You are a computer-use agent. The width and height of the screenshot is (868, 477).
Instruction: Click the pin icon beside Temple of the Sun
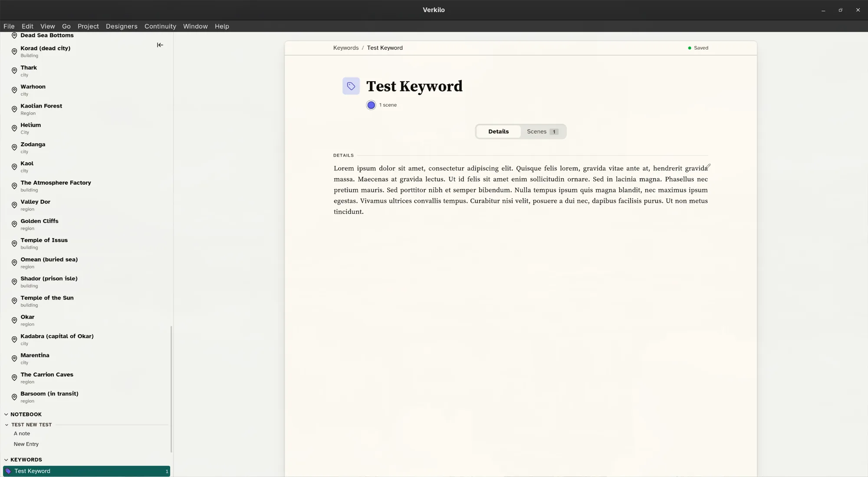14,301
